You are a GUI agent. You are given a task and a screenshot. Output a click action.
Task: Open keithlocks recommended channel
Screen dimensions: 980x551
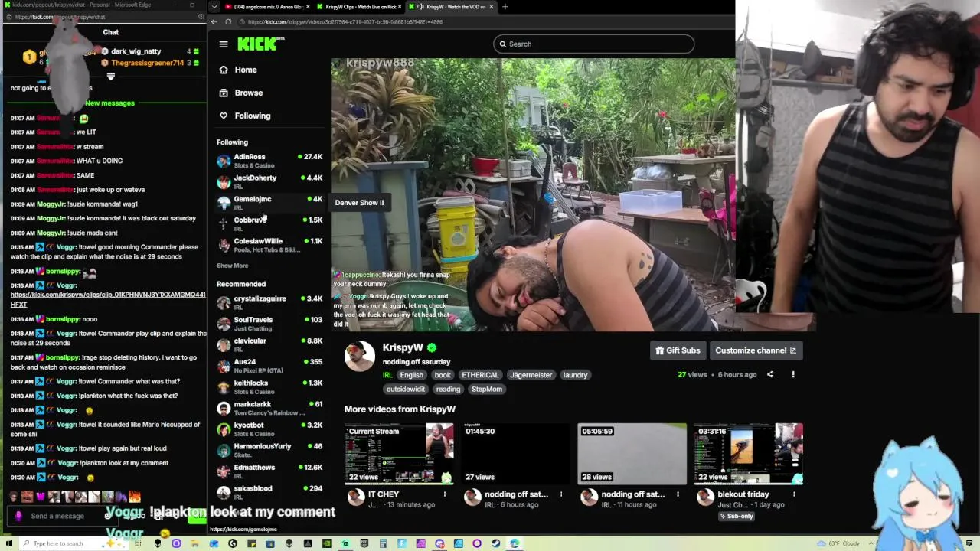pos(270,386)
